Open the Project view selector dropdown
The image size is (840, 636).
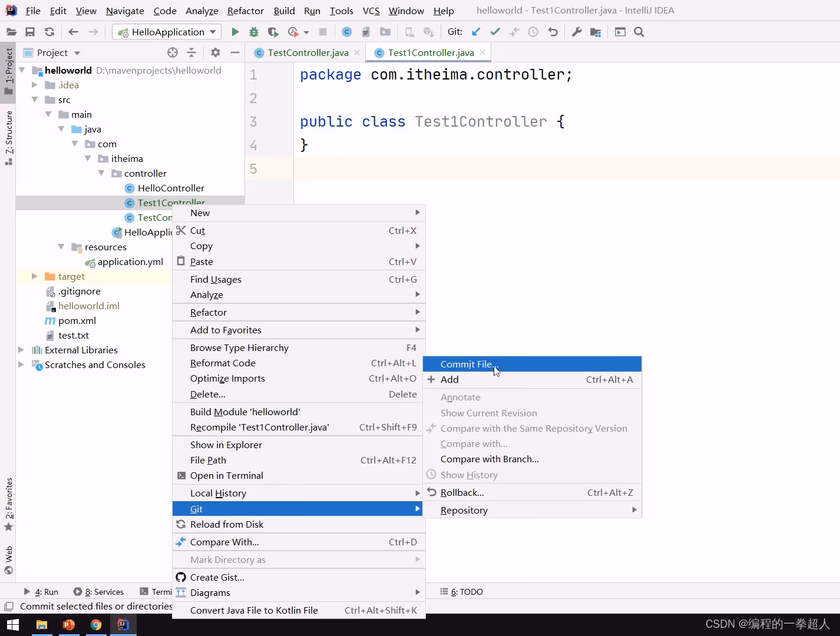coord(51,52)
